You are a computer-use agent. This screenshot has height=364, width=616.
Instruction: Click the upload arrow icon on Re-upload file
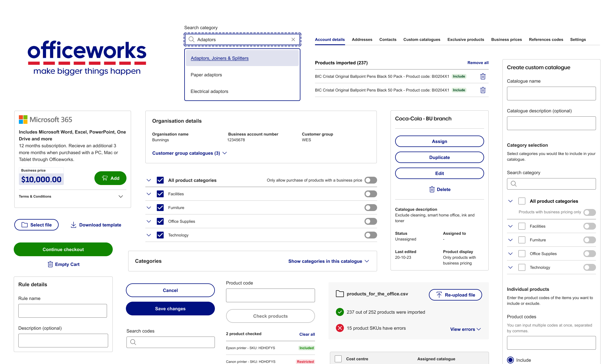[x=439, y=295]
